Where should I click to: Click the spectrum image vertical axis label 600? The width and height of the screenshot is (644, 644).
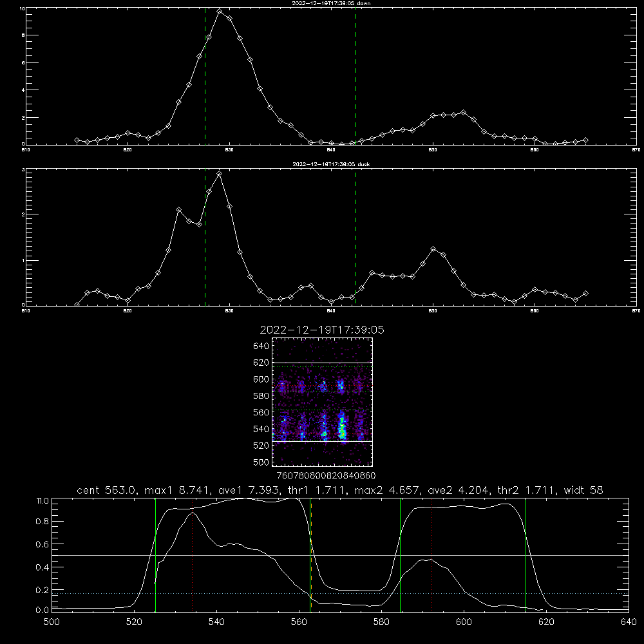[261, 379]
